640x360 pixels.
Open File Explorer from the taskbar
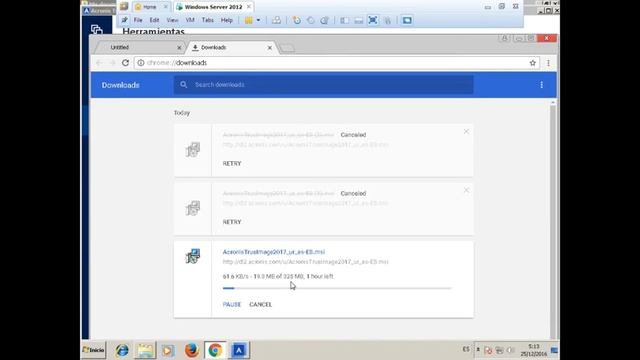pos(145,350)
